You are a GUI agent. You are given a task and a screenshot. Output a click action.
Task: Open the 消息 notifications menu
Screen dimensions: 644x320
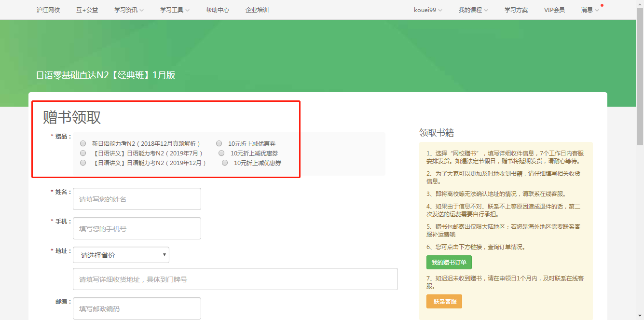pyautogui.click(x=590, y=10)
